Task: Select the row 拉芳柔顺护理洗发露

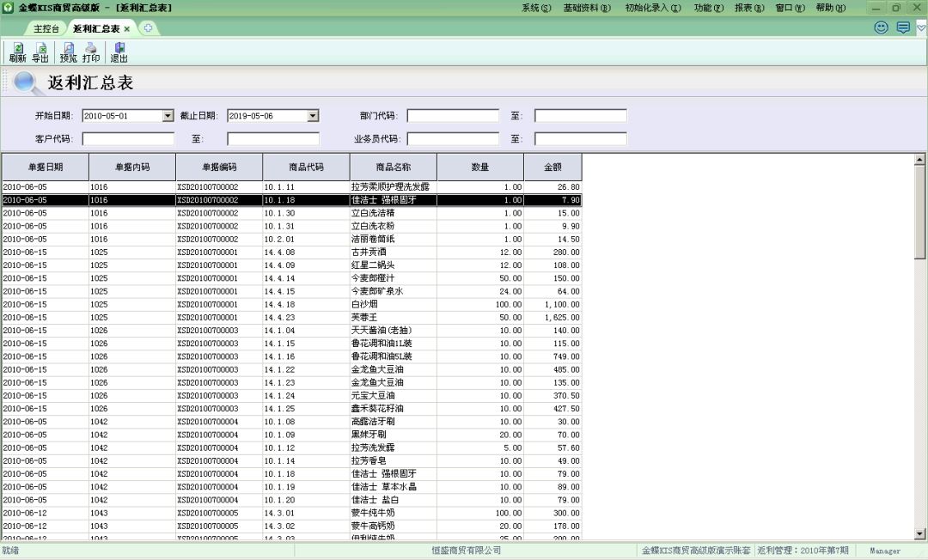Action: click(292, 187)
